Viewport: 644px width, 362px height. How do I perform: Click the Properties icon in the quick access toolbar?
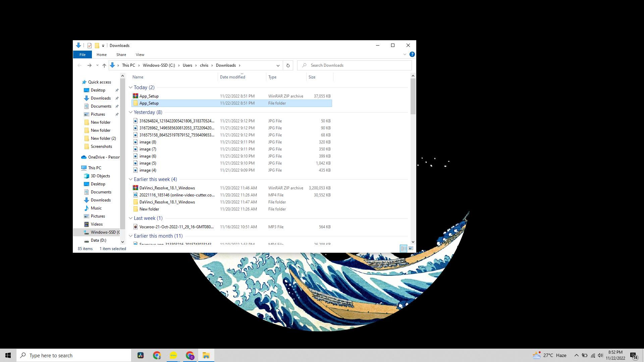pyautogui.click(x=90, y=46)
